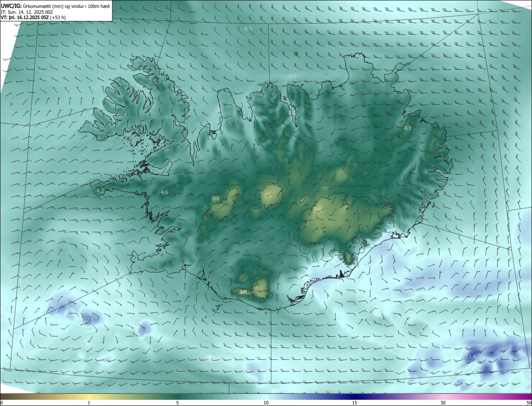Click the 8.1 value label
The width and height of the screenshot is (532, 406).
click(292, 113)
